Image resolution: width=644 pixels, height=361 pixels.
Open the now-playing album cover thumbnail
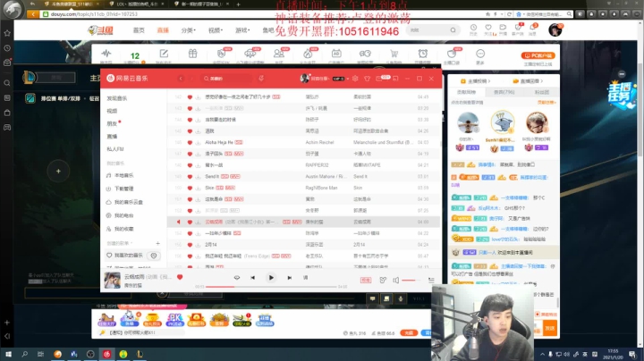pos(112,281)
